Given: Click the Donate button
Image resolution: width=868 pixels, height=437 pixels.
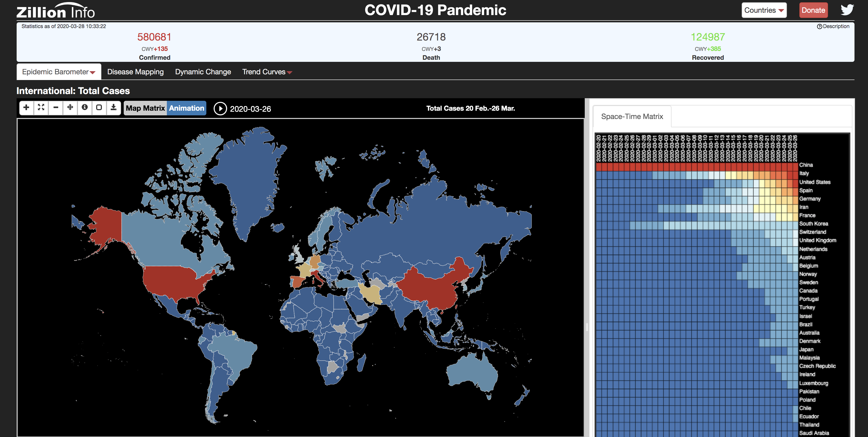Looking at the screenshot, I should [x=813, y=10].
